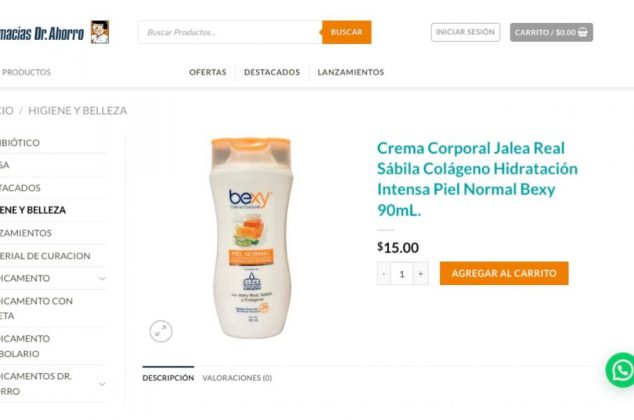Decrease quantity with the minus button
634x420 pixels.
(384, 274)
